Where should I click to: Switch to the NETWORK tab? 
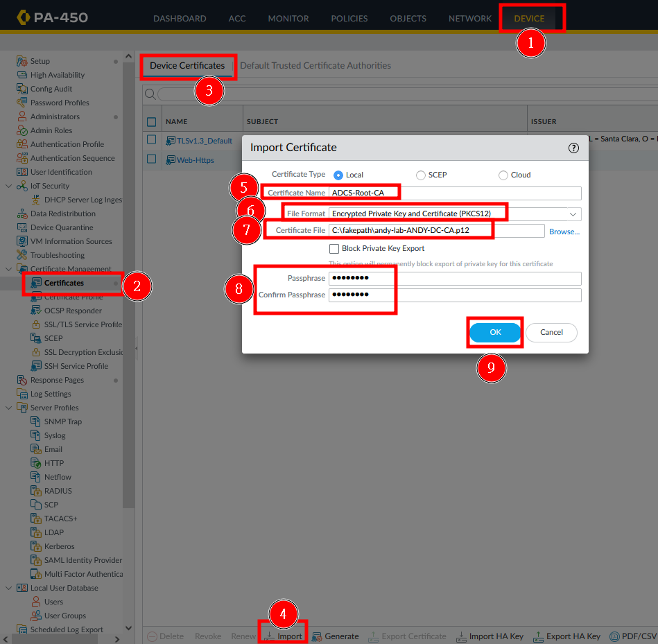click(470, 19)
